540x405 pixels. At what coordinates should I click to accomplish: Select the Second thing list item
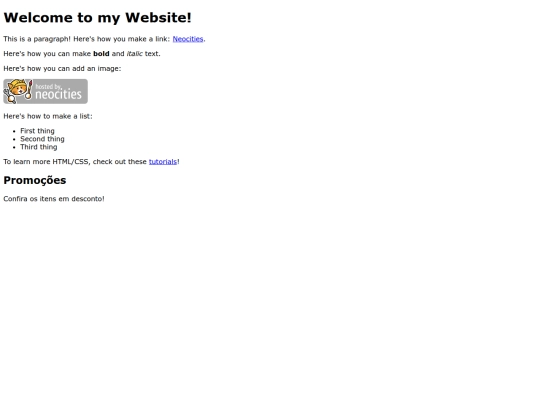42,139
